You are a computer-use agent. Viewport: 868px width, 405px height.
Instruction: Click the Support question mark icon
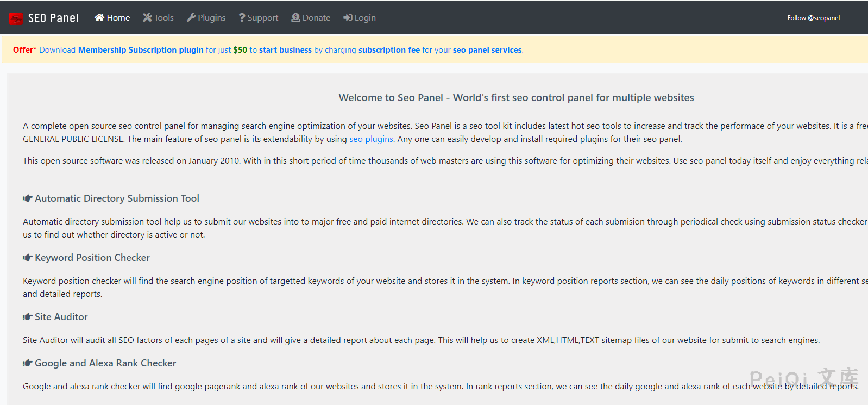click(242, 17)
